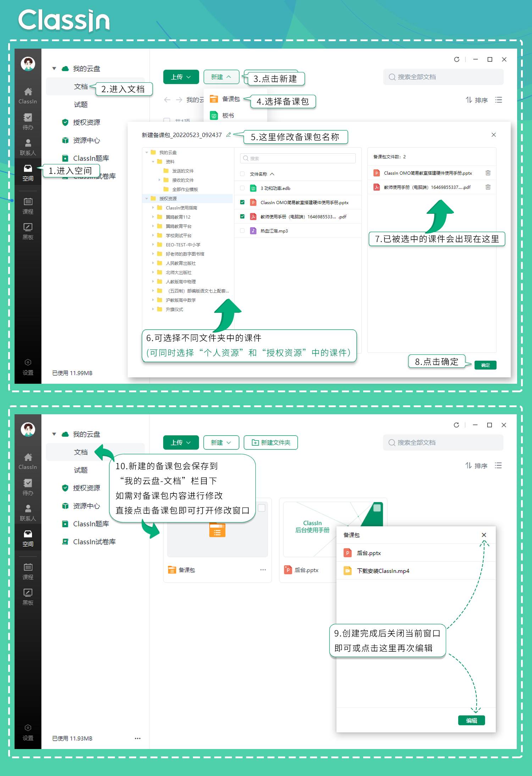532x776 pixels.
Task: Collapse 我的云盘 tree in upper window
Action: pyautogui.click(x=54, y=69)
